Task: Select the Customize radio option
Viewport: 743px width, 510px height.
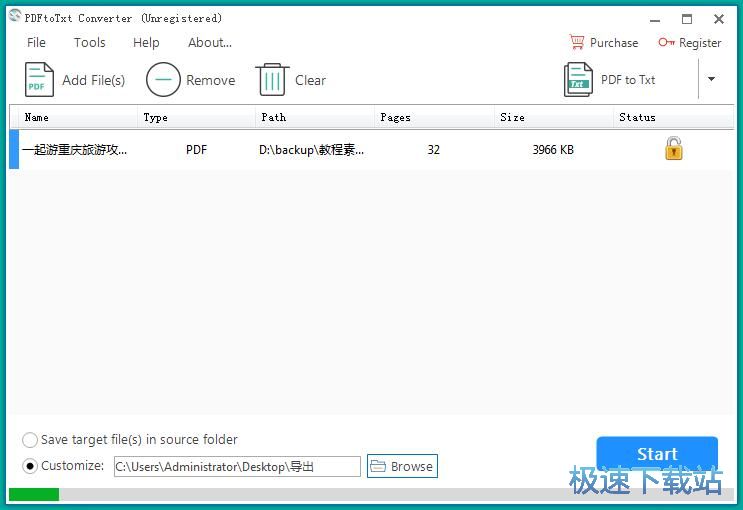Action: [30, 466]
